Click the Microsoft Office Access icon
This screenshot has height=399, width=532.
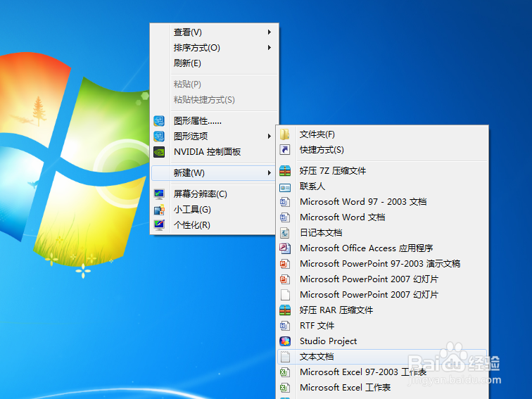[x=285, y=248]
